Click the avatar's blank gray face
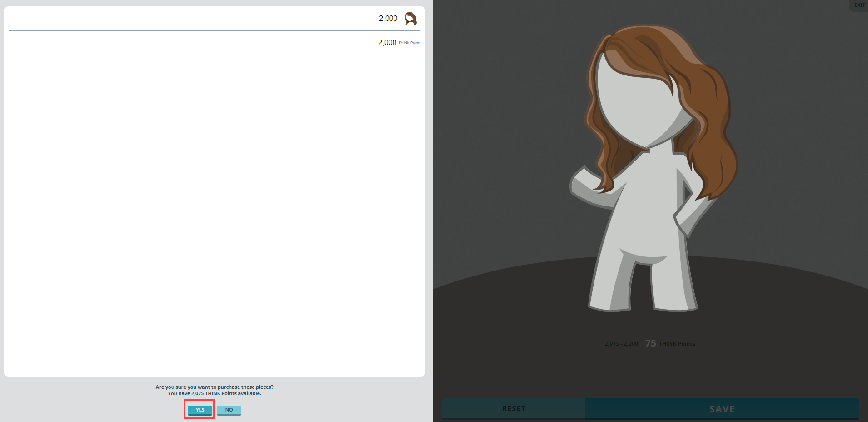 (x=636, y=100)
